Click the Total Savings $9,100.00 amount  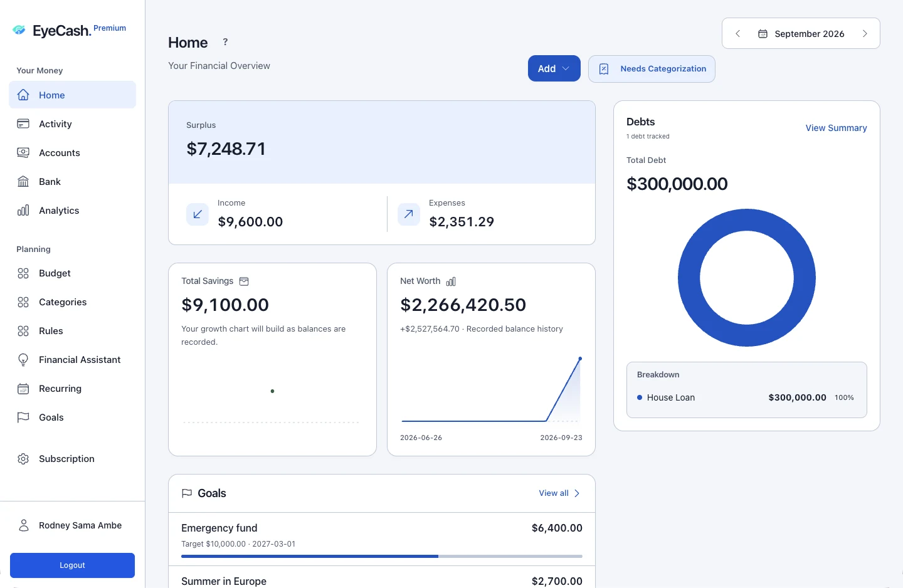tap(225, 305)
